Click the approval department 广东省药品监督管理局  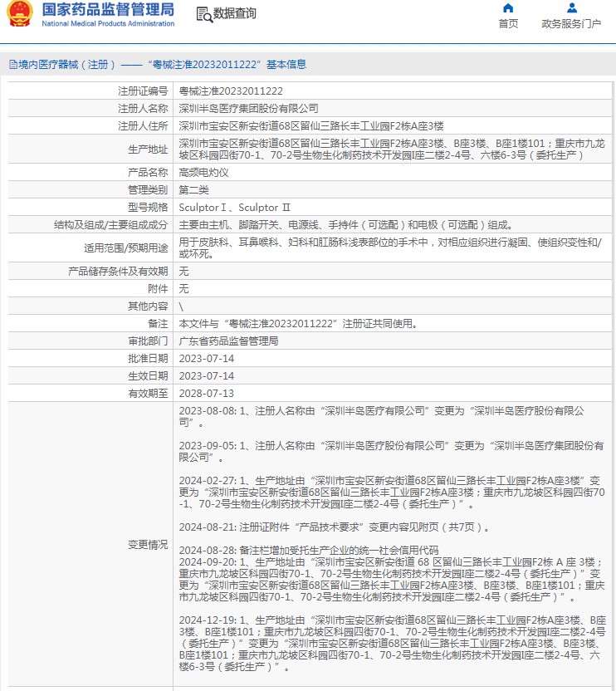point(229,341)
